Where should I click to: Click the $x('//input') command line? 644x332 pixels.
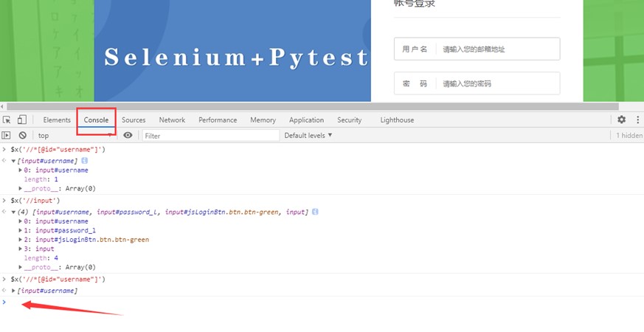35,201
